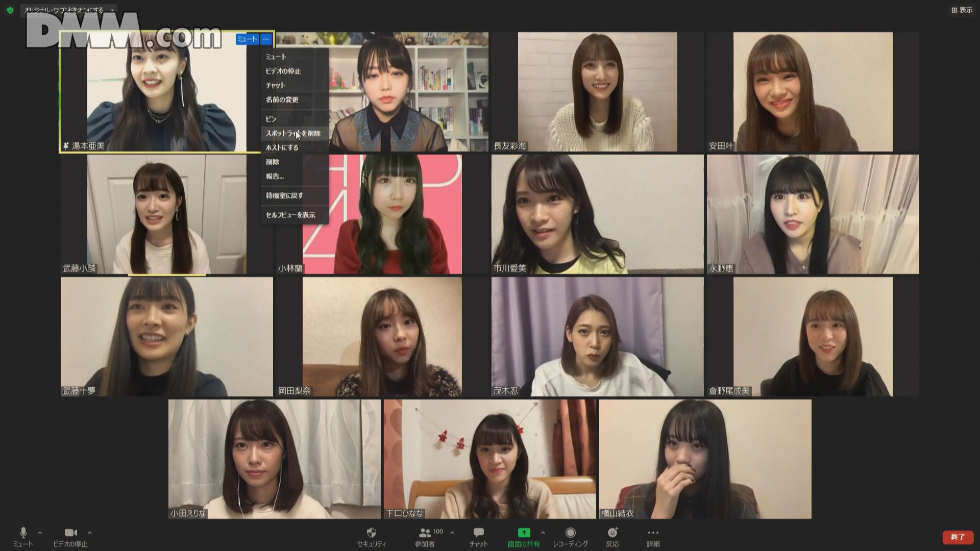Click the red 終了 end meeting button
The image size is (980, 551).
click(x=958, y=537)
